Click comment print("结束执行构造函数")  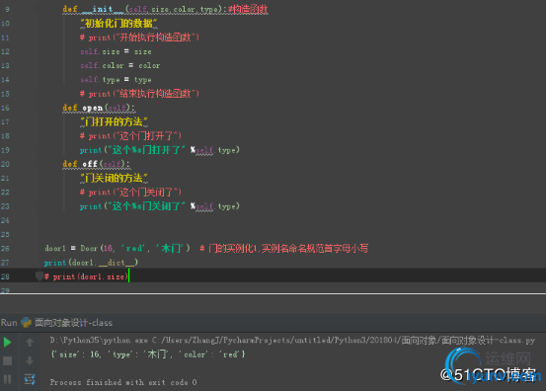click(x=139, y=94)
